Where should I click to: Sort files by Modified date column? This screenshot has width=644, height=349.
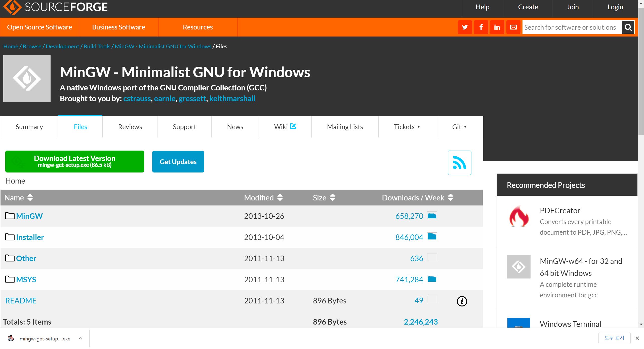click(x=263, y=198)
